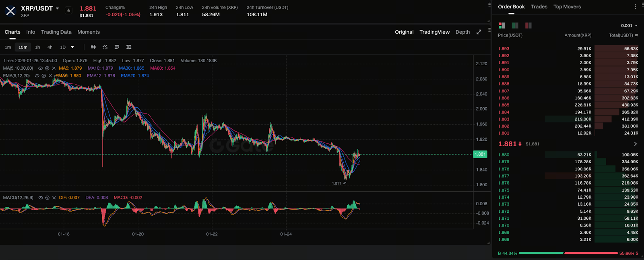
Task: Show combined buy and sell order book view
Action: coord(502,25)
